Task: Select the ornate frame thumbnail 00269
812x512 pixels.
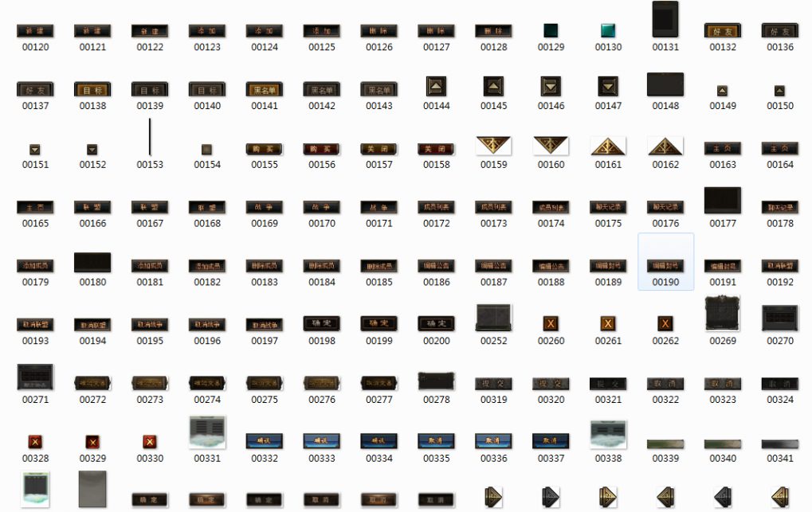Action: click(723, 315)
